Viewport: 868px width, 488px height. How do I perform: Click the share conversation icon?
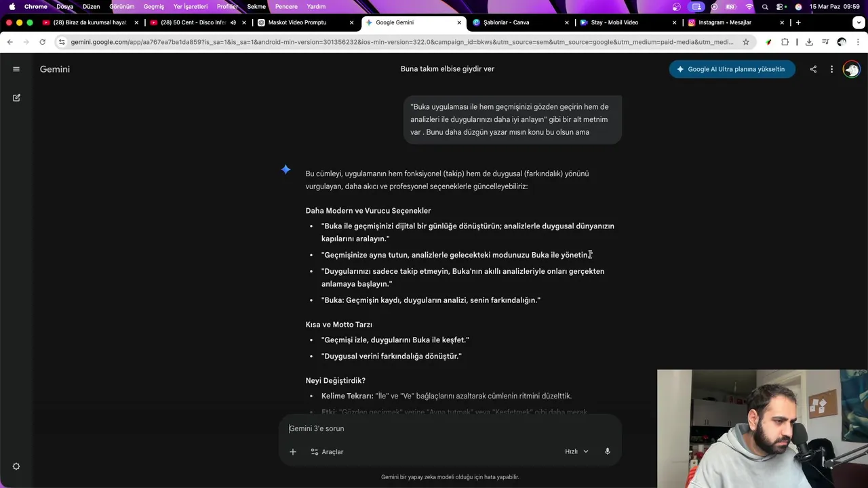pyautogui.click(x=813, y=69)
